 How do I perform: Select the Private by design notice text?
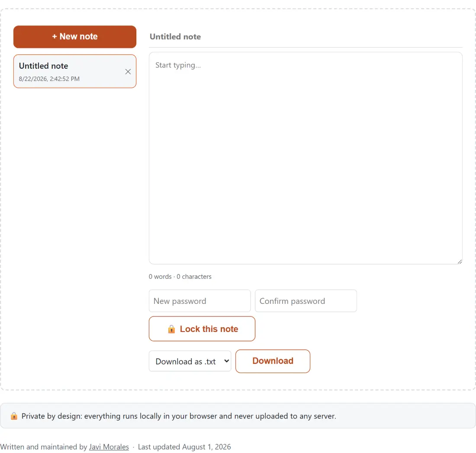pyautogui.click(x=179, y=416)
